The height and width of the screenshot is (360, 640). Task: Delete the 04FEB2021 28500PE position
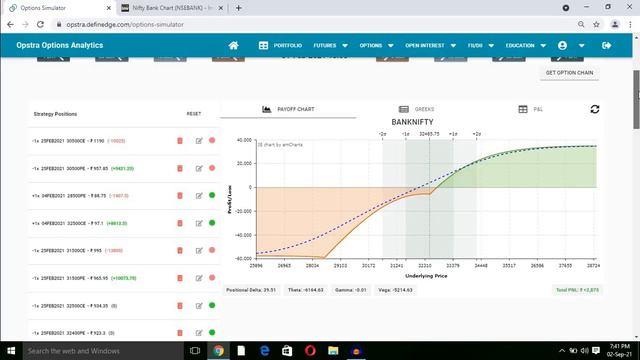click(180, 196)
